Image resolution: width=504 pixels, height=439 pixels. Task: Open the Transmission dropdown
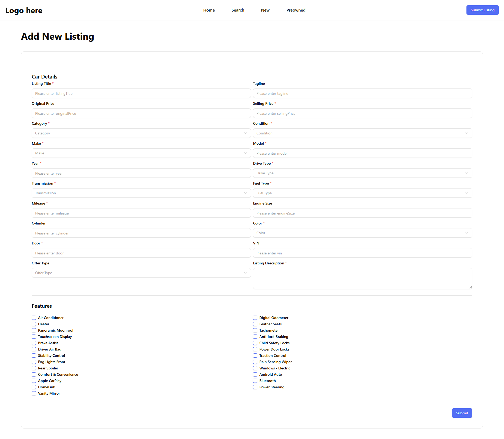pyautogui.click(x=141, y=193)
